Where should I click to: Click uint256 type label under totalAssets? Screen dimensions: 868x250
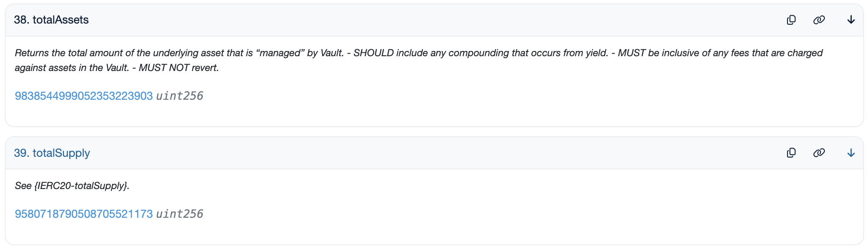pos(179,96)
